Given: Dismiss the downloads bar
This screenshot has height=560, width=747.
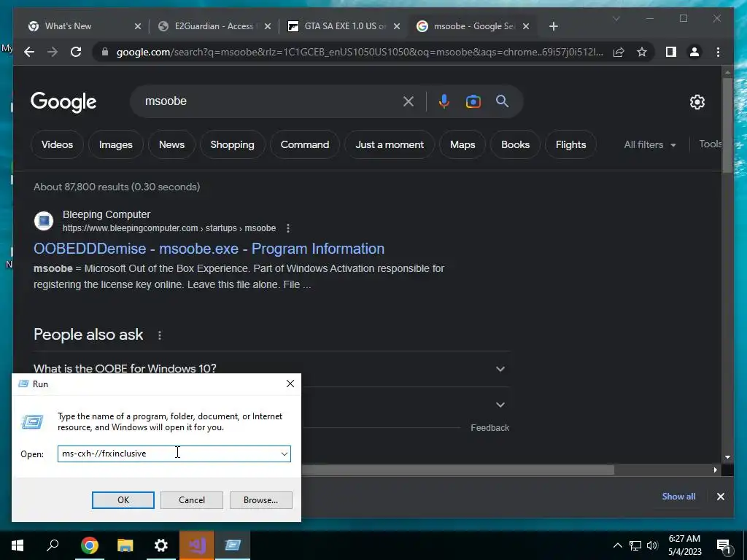Looking at the screenshot, I should click(x=720, y=496).
